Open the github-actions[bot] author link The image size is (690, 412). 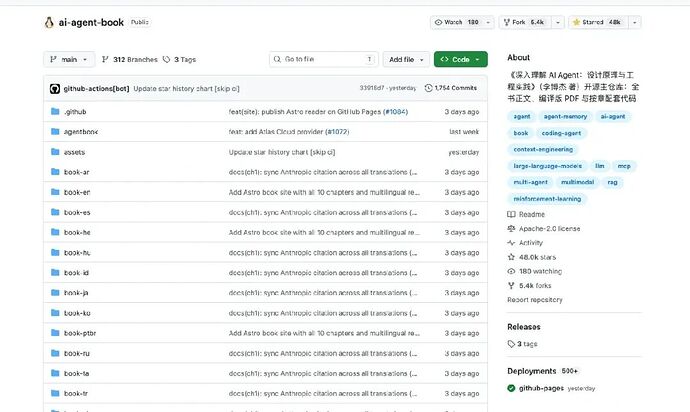96,88
